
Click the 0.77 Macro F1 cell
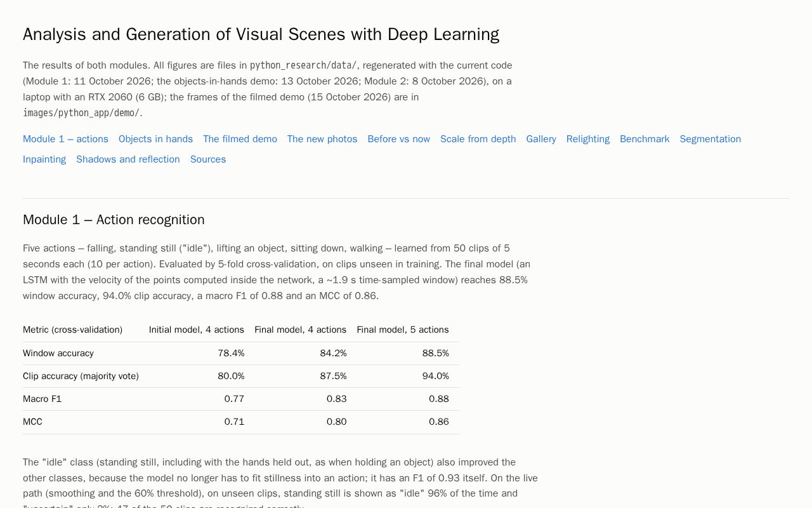(234, 399)
